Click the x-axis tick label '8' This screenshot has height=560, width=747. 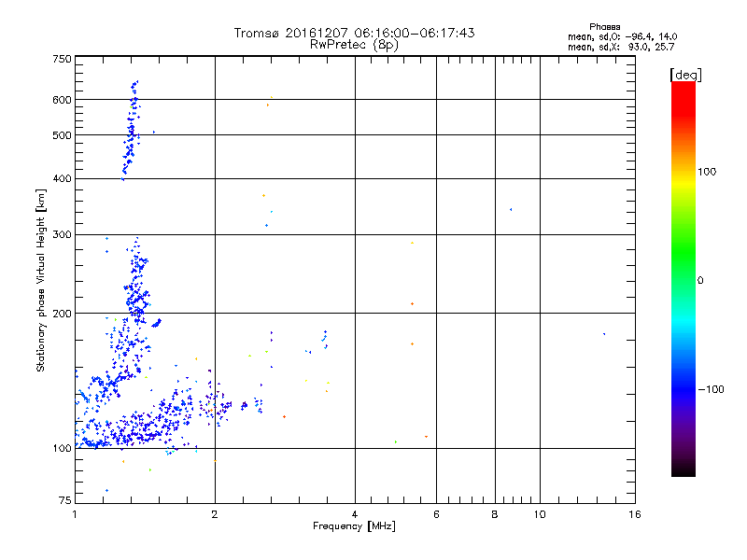495,514
